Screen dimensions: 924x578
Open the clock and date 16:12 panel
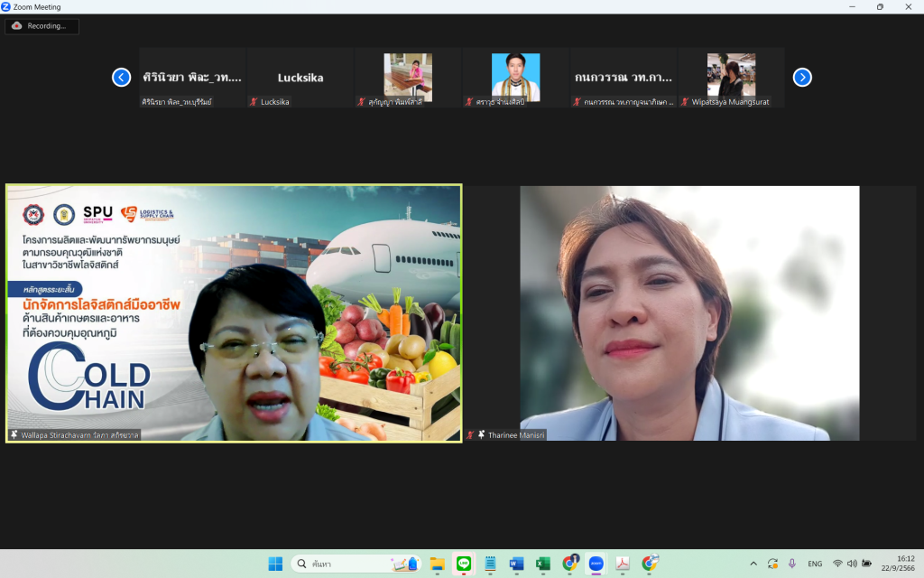(898, 564)
